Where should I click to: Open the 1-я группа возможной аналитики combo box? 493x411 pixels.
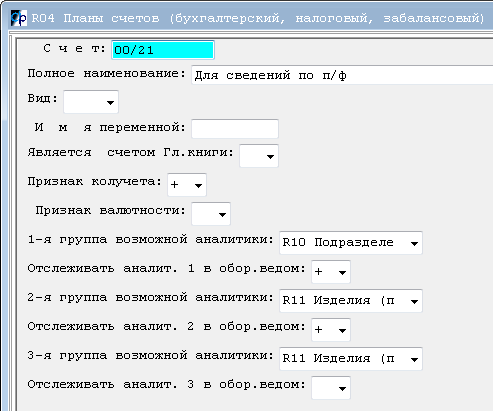351,243
